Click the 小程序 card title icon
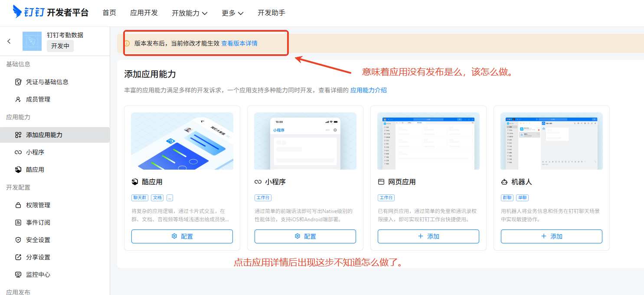 [x=258, y=182]
